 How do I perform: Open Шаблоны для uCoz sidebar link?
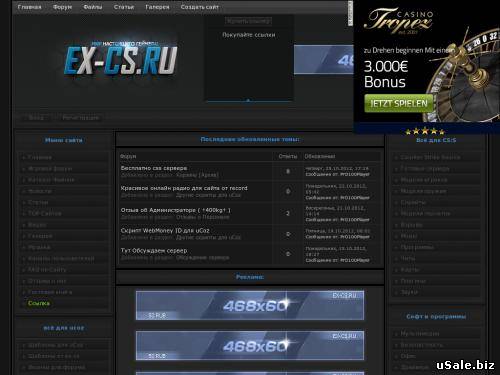(x=55, y=345)
